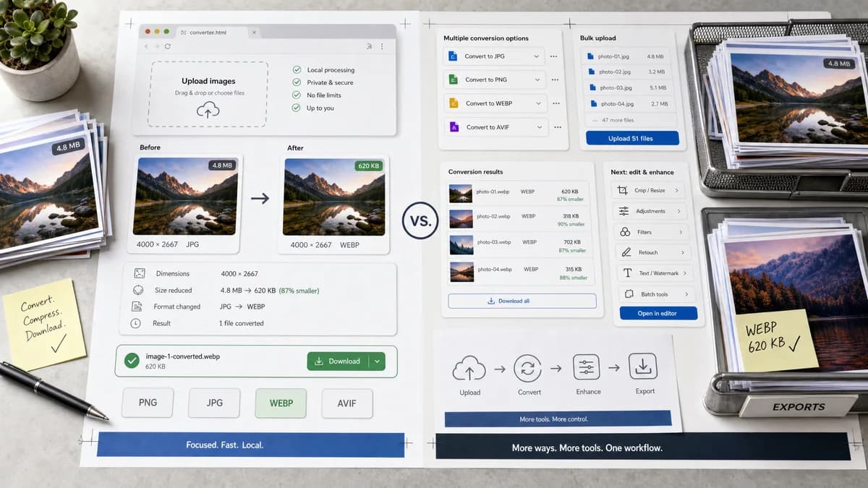Click the browser forward arrow

click(157, 46)
